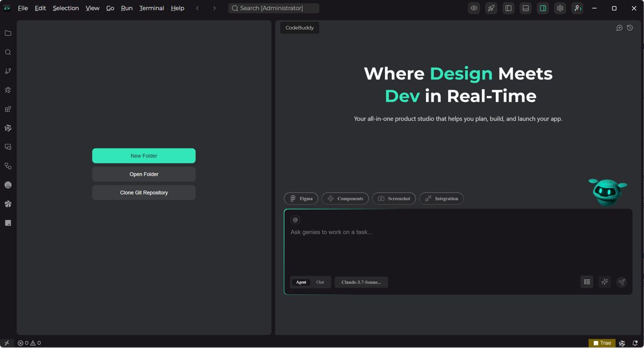This screenshot has width=644, height=348.
Task: Open the Search view in the sidebar
Action: click(8, 52)
